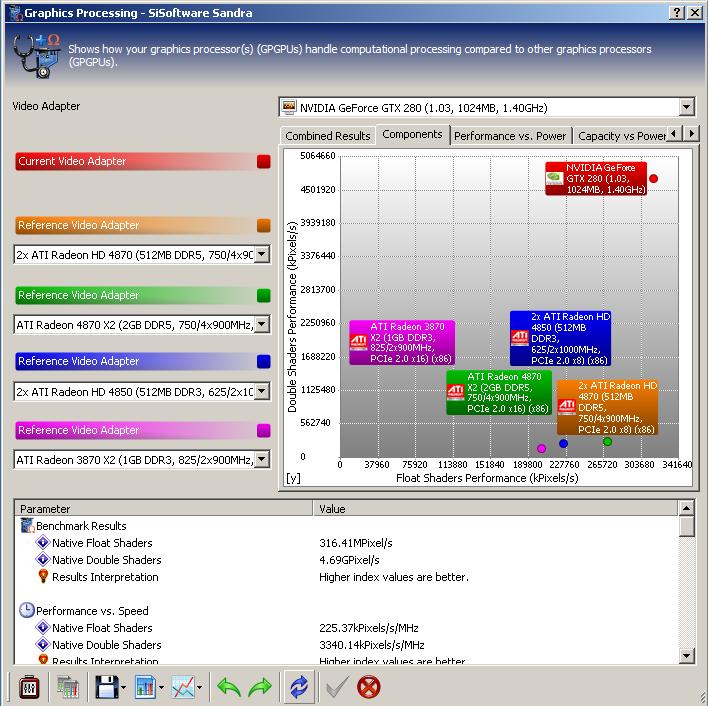708x706 pixels.
Task: Open the Video Adapter GTX 280 dropdown
Action: (x=686, y=107)
